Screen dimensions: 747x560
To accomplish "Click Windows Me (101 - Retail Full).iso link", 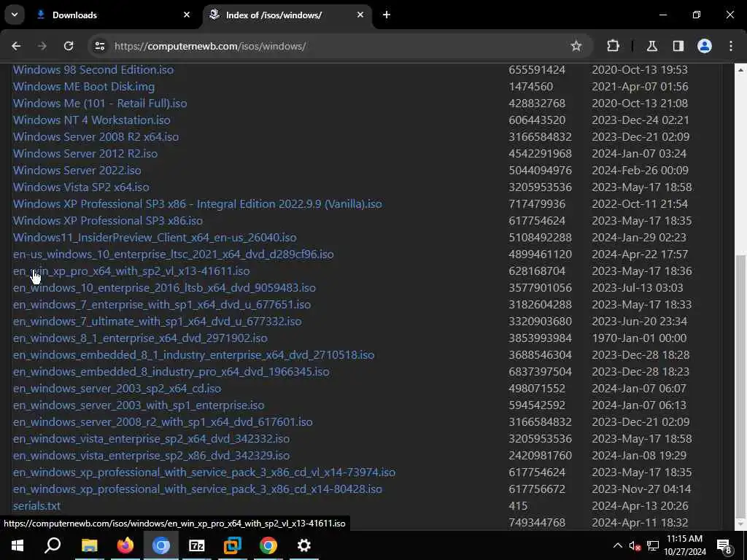I will point(100,104).
